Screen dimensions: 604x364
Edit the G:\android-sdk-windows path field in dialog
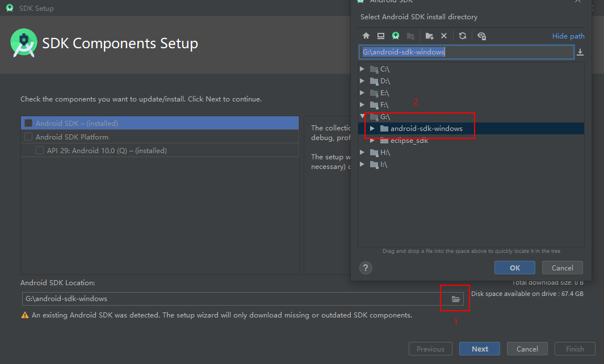[467, 52]
